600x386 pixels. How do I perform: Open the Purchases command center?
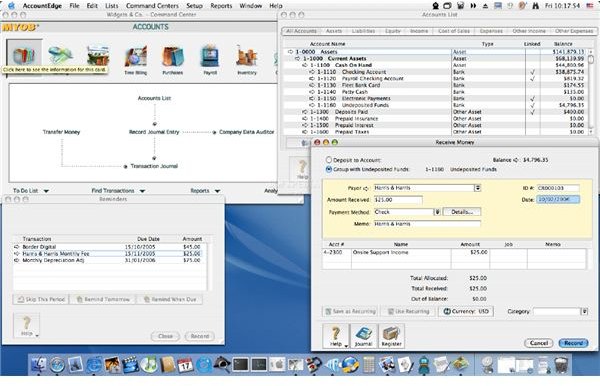click(x=173, y=60)
